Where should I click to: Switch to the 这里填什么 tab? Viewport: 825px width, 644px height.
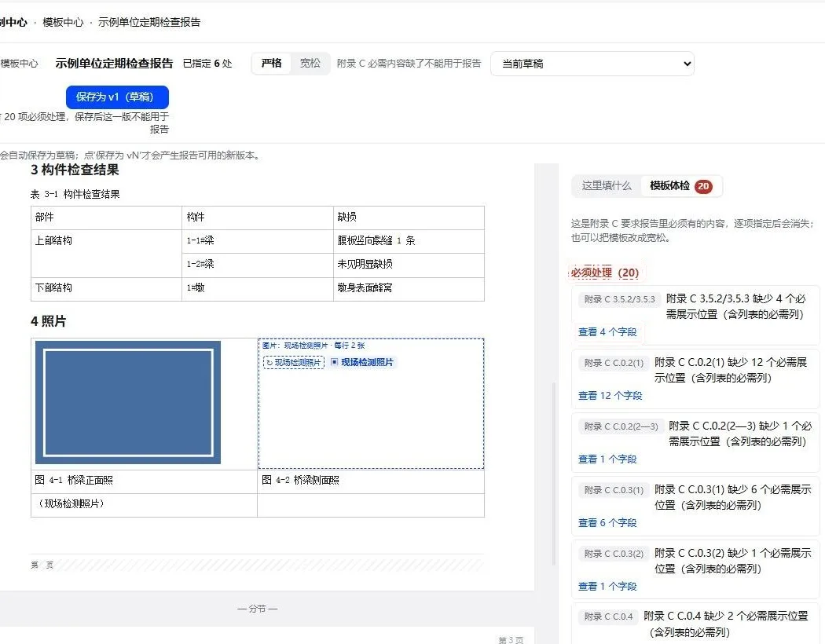pyautogui.click(x=606, y=186)
